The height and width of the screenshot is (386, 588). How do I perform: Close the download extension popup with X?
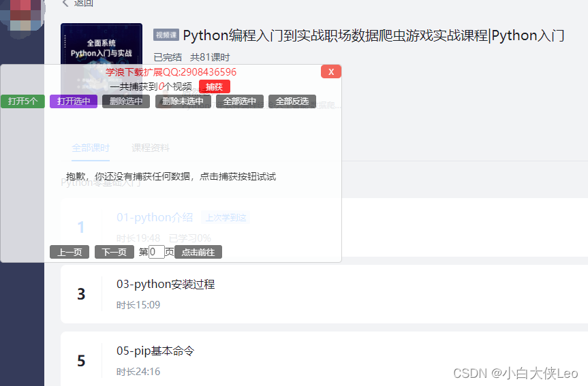pyautogui.click(x=330, y=71)
